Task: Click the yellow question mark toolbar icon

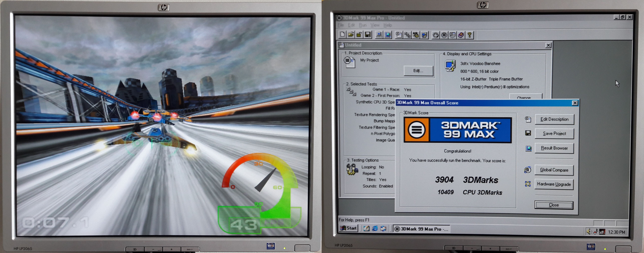Action: [469, 35]
